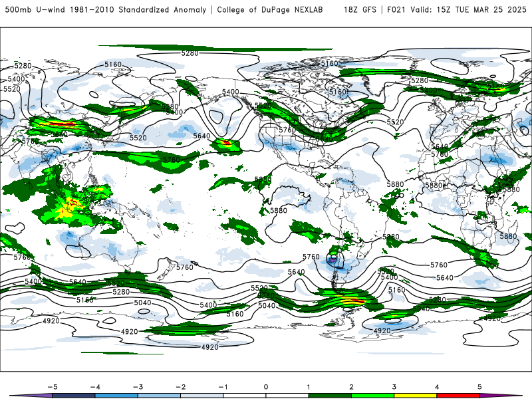Select the yellow legend segment between 3 and 4
This screenshot has width=532, height=399.
[x=416, y=396]
